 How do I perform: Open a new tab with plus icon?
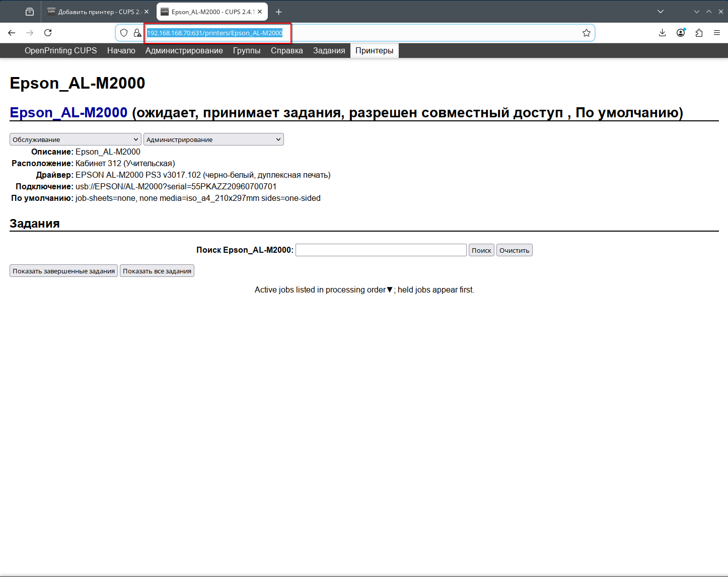click(x=279, y=12)
